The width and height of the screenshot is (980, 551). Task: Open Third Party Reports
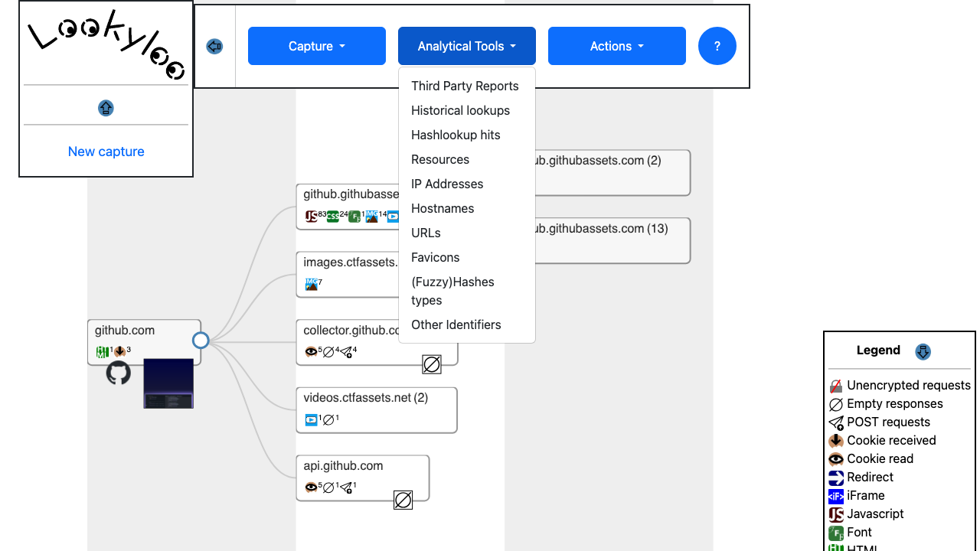pos(465,86)
